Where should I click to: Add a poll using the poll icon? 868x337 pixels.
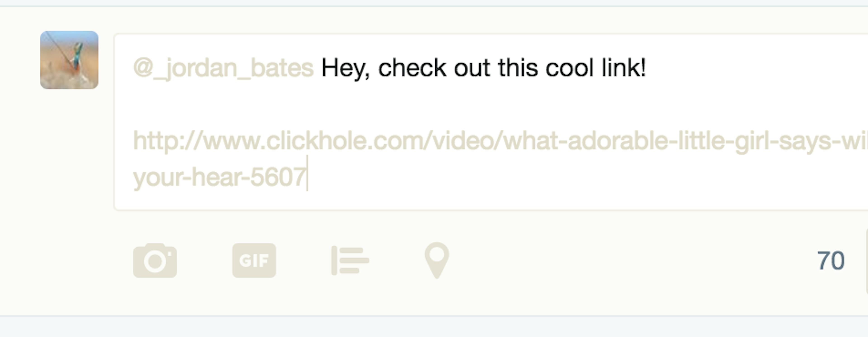coord(350,261)
